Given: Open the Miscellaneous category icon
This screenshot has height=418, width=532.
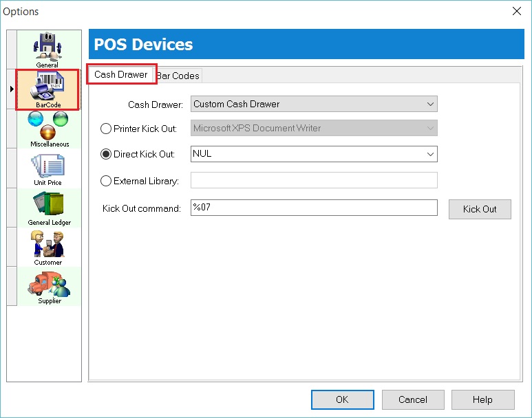Looking at the screenshot, I should pyautogui.click(x=49, y=129).
